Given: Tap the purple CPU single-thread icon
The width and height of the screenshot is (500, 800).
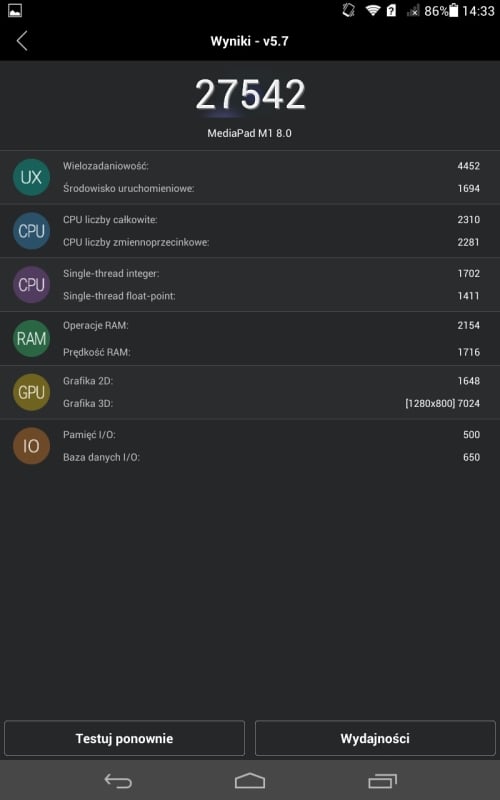Looking at the screenshot, I should click(31, 284).
